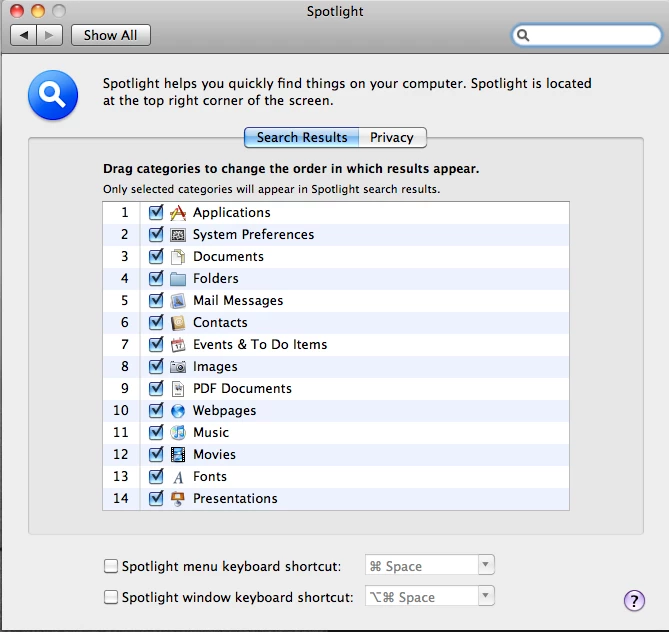Uncheck the System Preferences checkbox
669x632 pixels.
click(156, 235)
